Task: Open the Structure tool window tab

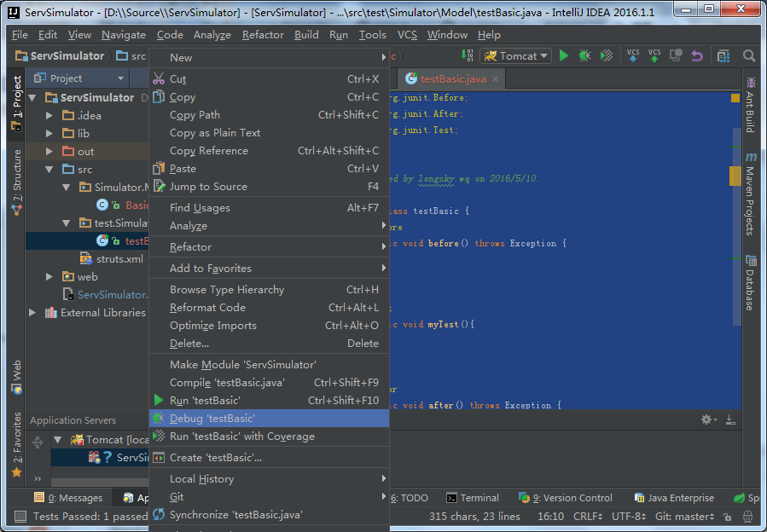Action: pos(16,182)
